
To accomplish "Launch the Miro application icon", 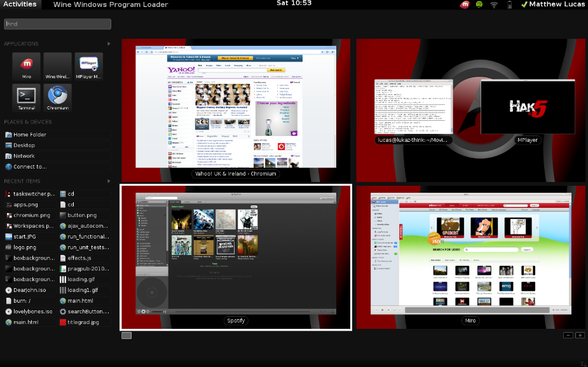I will [x=25, y=66].
